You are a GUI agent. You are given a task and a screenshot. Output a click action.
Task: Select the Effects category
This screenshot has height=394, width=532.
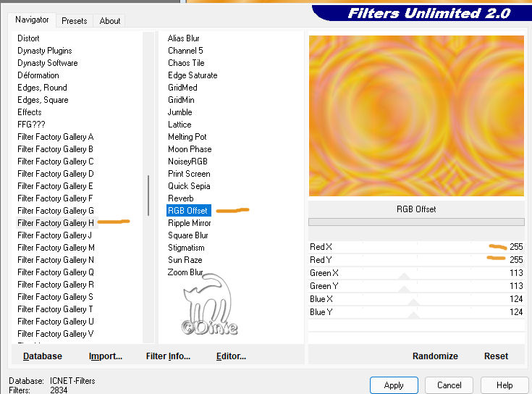click(x=29, y=112)
